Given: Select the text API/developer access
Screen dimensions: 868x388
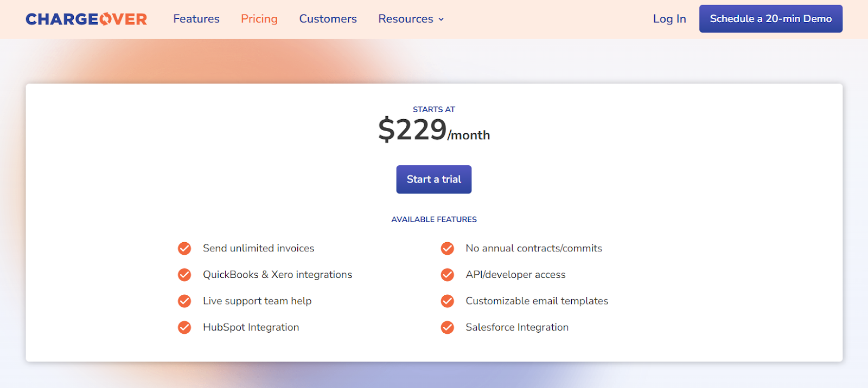Looking at the screenshot, I should [515, 275].
